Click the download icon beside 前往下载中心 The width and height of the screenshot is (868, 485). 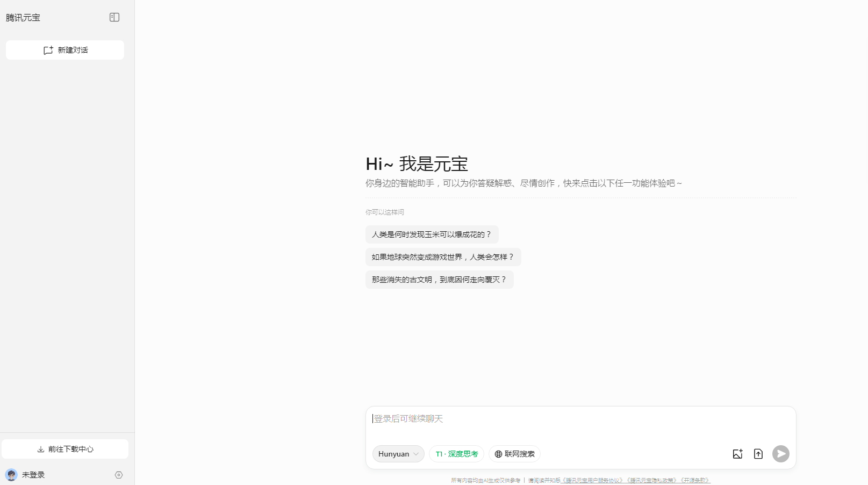pos(40,448)
